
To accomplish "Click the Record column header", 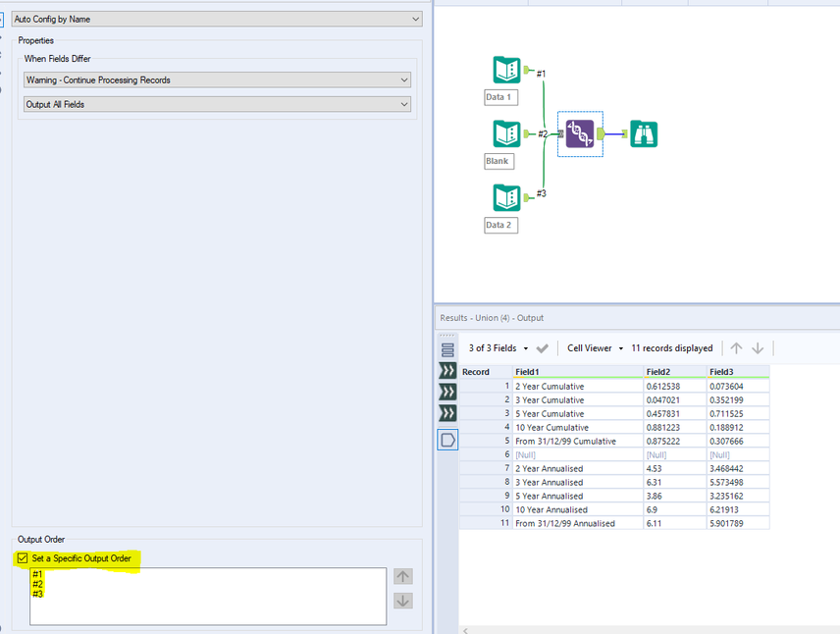I will pos(486,372).
